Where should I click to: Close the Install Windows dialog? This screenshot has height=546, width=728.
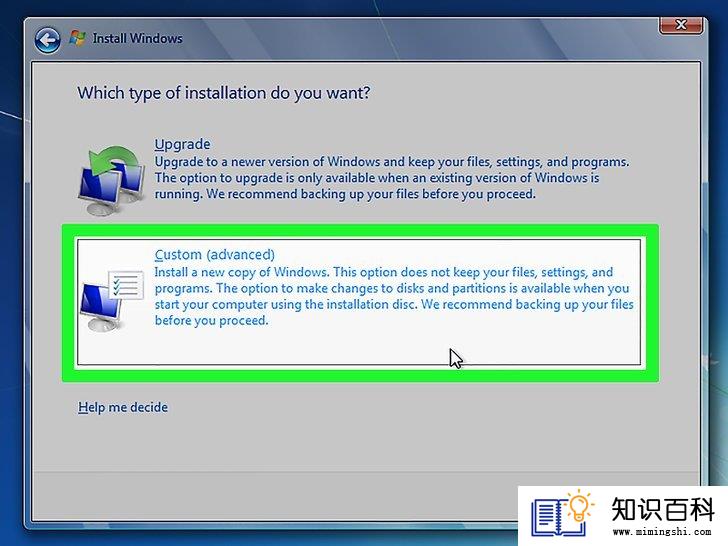click(x=681, y=25)
